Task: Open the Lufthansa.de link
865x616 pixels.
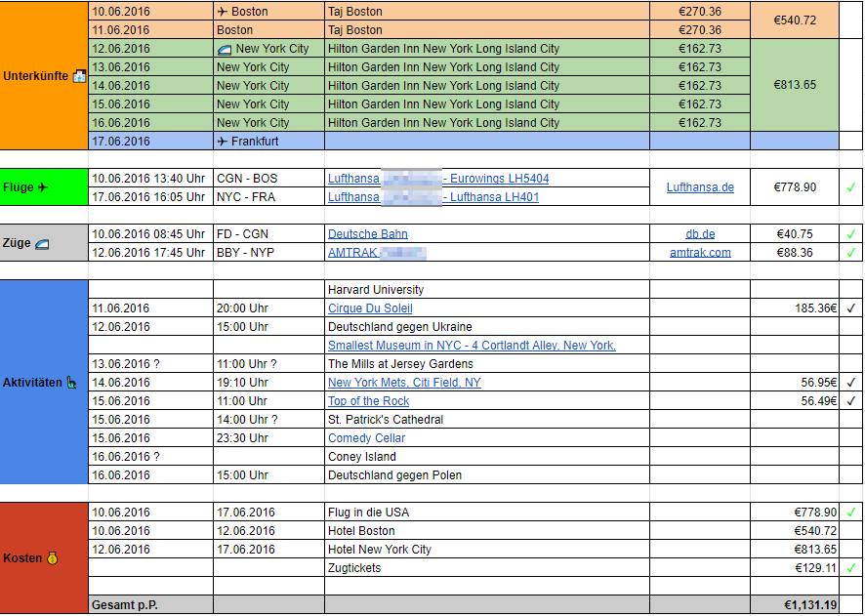Action: click(x=700, y=187)
